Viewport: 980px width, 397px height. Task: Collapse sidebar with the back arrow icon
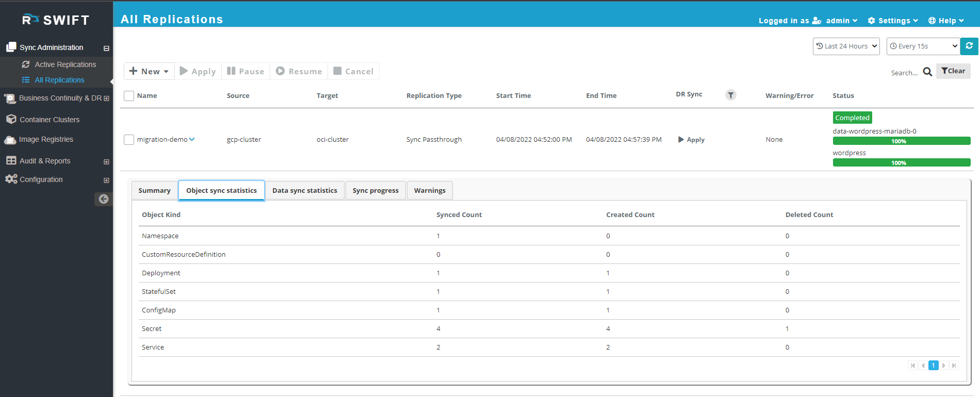pos(103,199)
